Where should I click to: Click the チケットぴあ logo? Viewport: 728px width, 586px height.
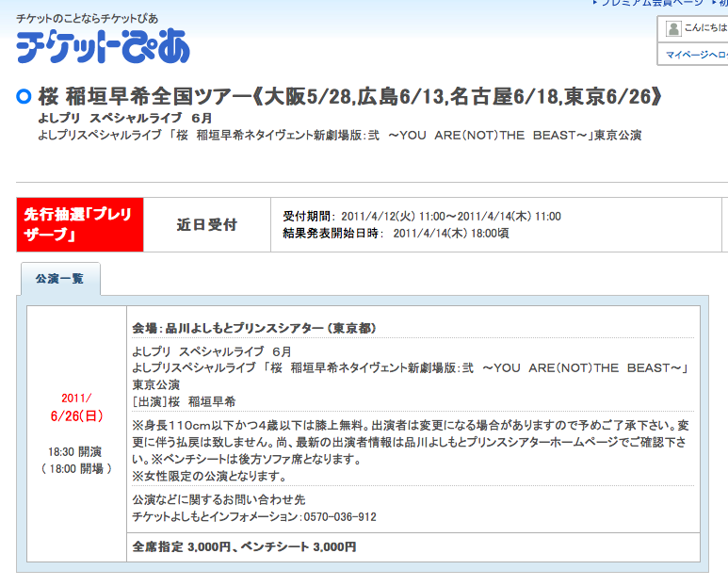click(x=103, y=46)
